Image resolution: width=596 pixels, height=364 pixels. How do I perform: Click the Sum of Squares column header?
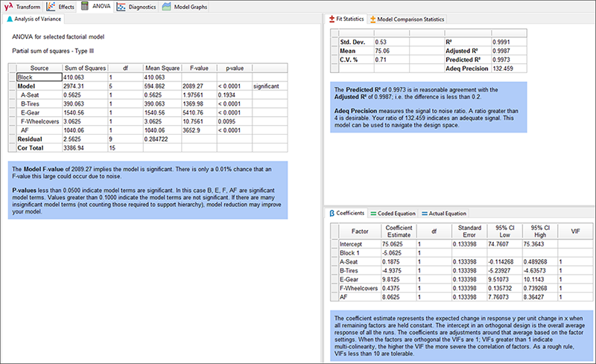pyautogui.click(x=84, y=68)
